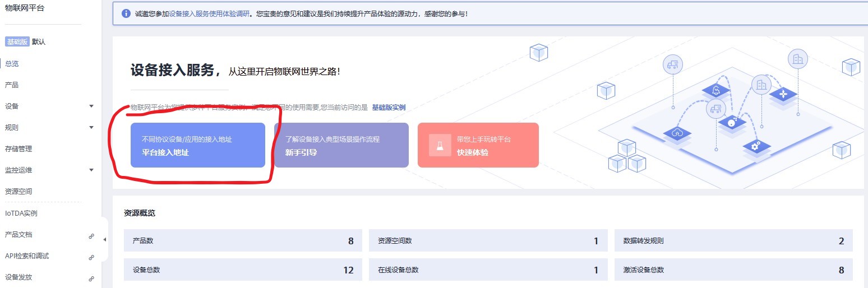Open 存储管理 in the sidebar
The width and height of the screenshot is (868, 288).
click(x=19, y=149)
